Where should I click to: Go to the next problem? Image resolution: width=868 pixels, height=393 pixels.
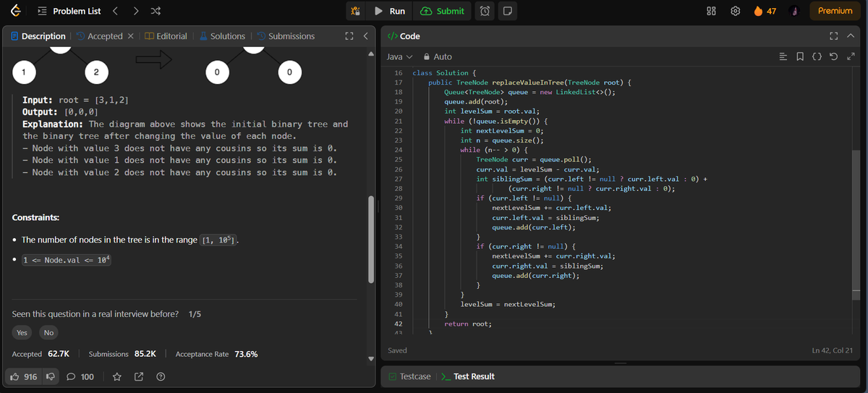(136, 11)
